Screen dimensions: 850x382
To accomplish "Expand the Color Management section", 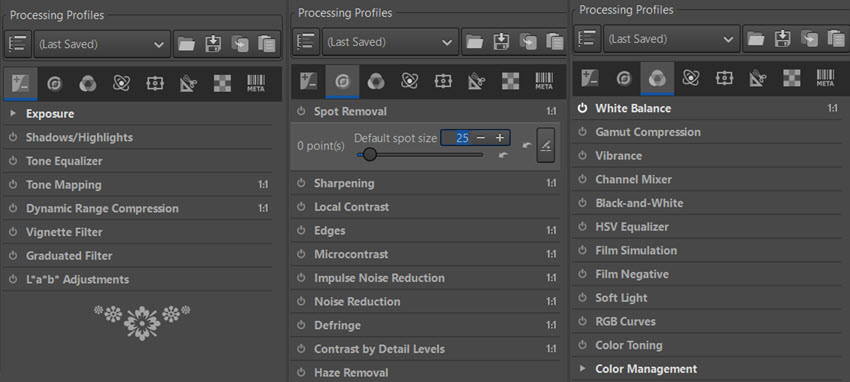I will [x=583, y=368].
